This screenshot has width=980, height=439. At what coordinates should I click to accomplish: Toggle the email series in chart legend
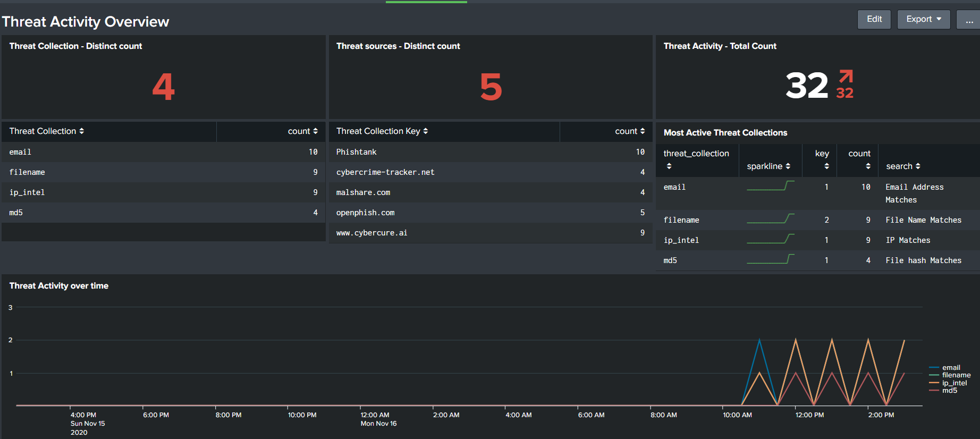945,368
